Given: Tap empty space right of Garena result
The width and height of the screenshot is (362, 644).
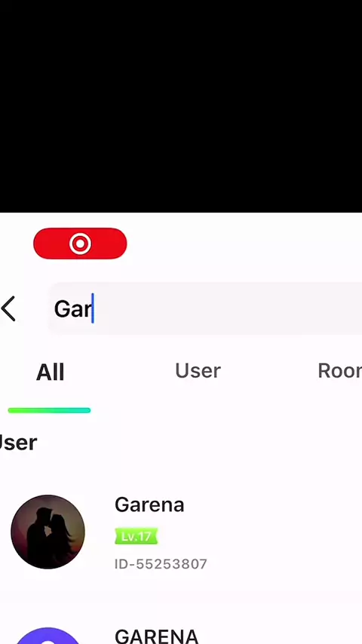Looking at the screenshot, I should click(x=284, y=532).
